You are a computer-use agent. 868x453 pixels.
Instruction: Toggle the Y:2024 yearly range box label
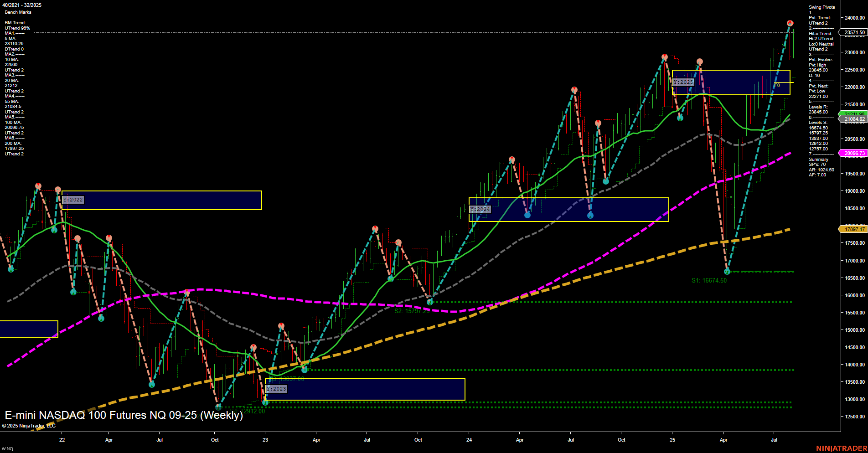tap(480, 209)
